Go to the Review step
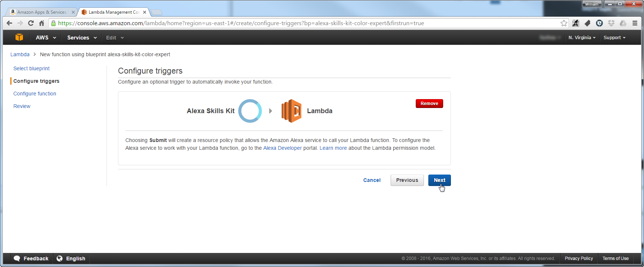 coord(22,106)
